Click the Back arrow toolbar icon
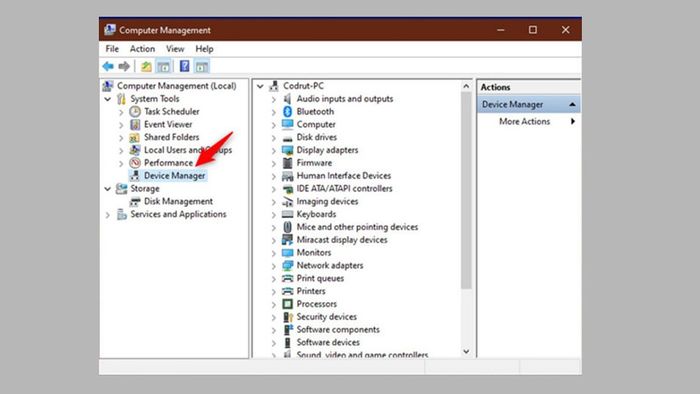The width and height of the screenshot is (700, 394). [108, 66]
